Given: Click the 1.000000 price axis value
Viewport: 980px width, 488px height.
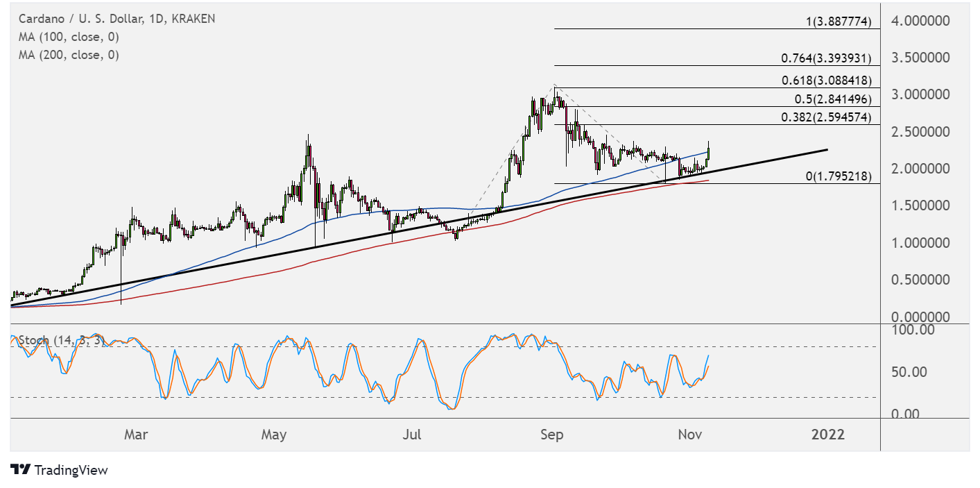Looking at the screenshot, I should pyautogui.click(x=920, y=243).
